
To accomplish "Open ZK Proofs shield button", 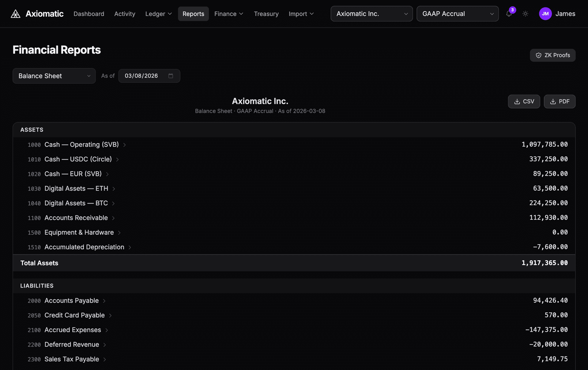I will (552, 55).
